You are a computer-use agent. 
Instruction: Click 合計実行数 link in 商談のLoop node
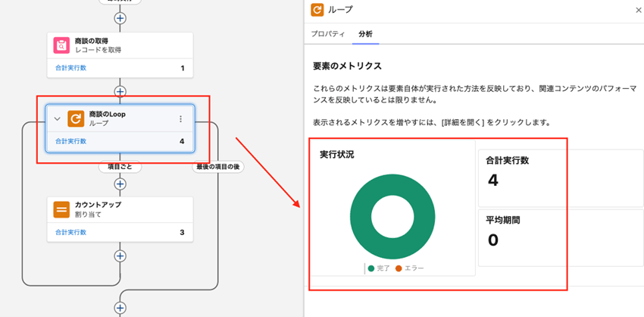70,141
